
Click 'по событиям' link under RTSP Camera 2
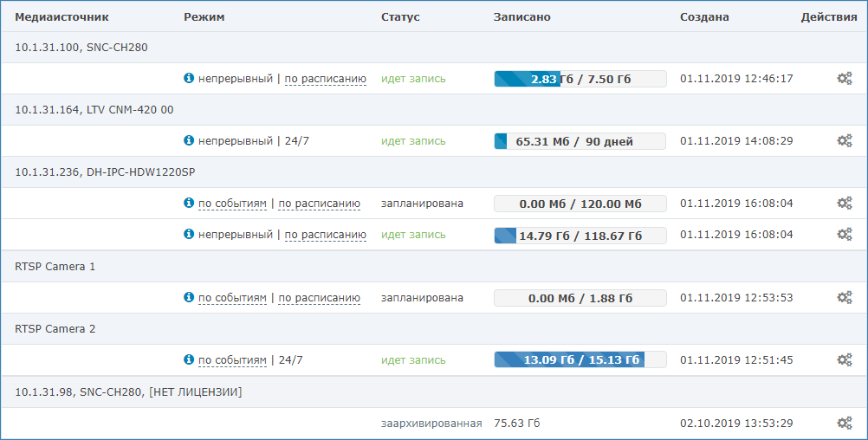click(x=232, y=360)
